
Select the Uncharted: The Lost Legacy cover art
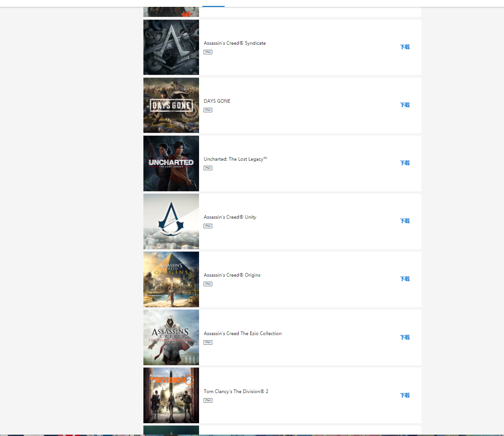(x=171, y=163)
